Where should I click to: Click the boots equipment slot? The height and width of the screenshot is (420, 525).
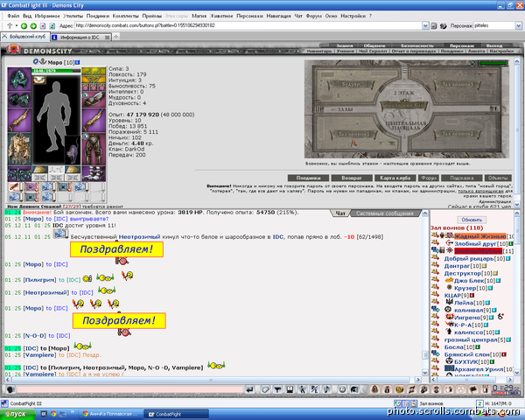click(x=94, y=174)
